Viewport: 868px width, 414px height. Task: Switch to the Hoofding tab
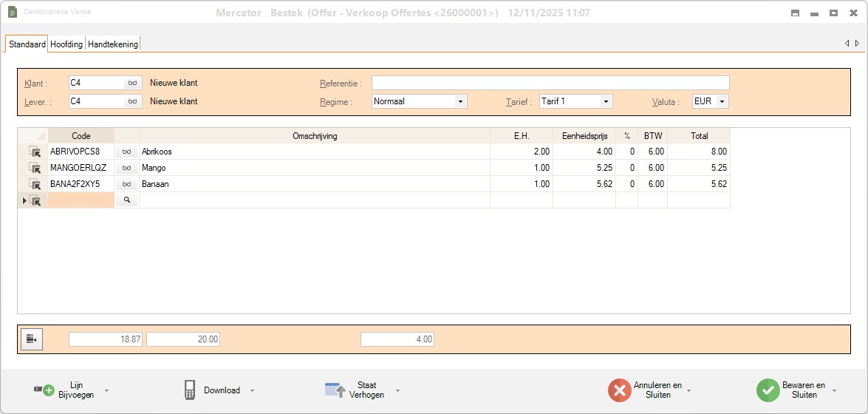66,44
